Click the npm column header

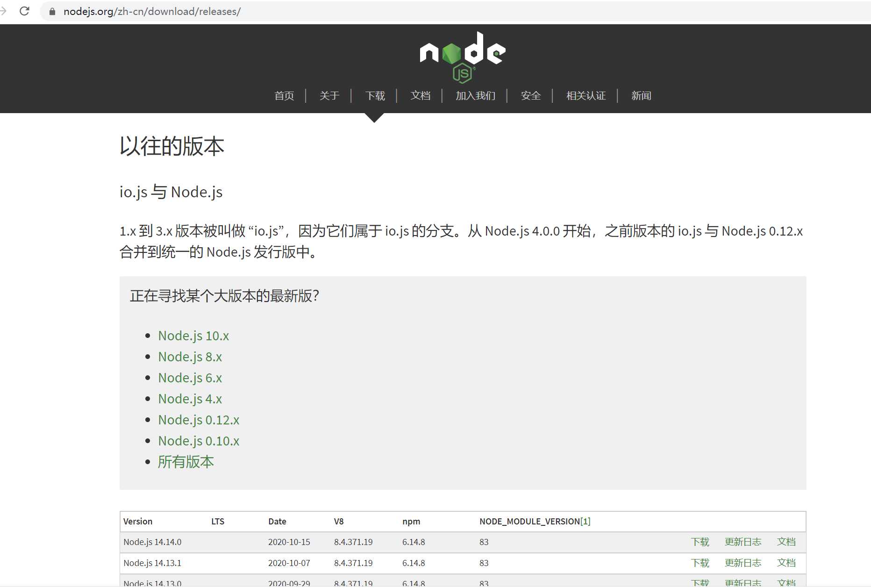click(x=411, y=521)
